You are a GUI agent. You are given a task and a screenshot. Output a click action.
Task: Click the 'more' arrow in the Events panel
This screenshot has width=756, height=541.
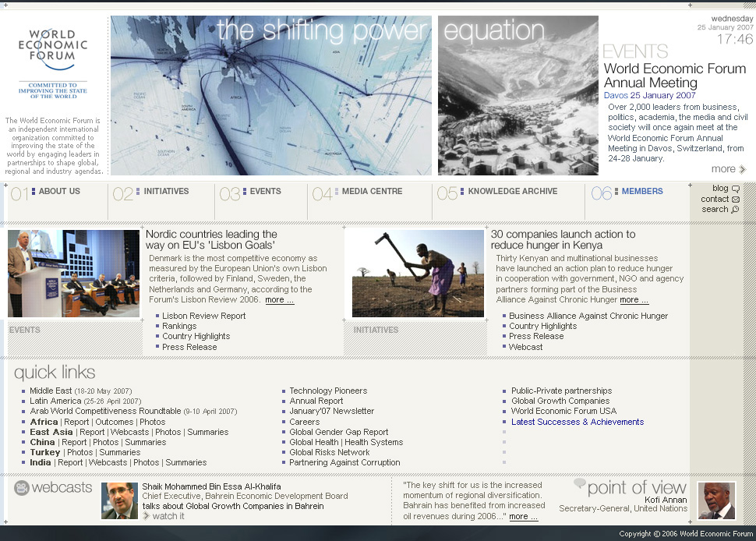pos(743,169)
